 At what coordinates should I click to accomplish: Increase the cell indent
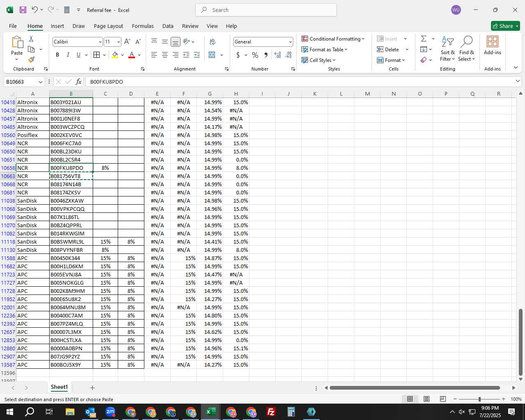pyautogui.click(x=197, y=55)
